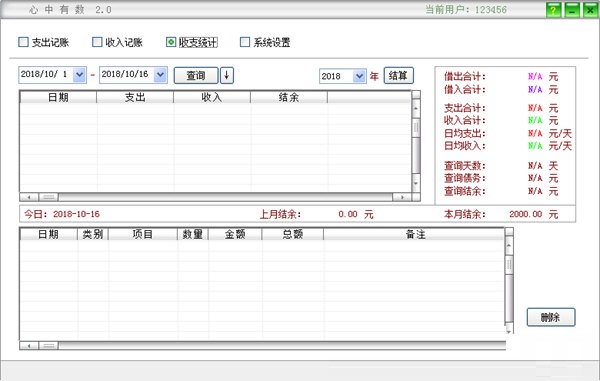Viewport: 600px width, 381px height.
Task: Open the start date dropdown 2018/10/1
Action: click(x=79, y=75)
